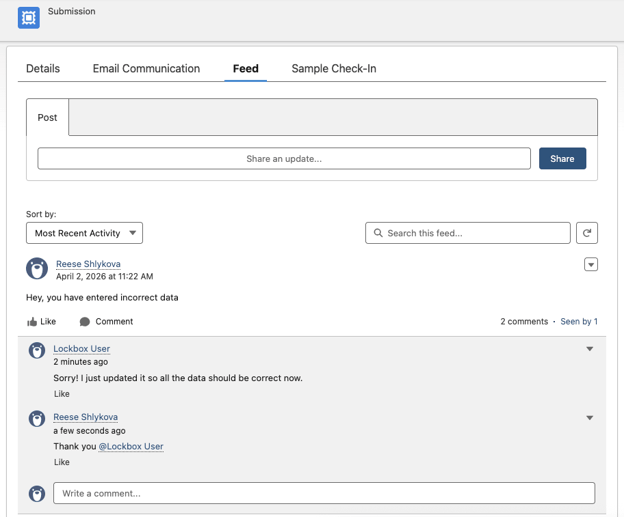Open the Details tab
Viewport: 624px width, 517px height.
click(43, 68)
